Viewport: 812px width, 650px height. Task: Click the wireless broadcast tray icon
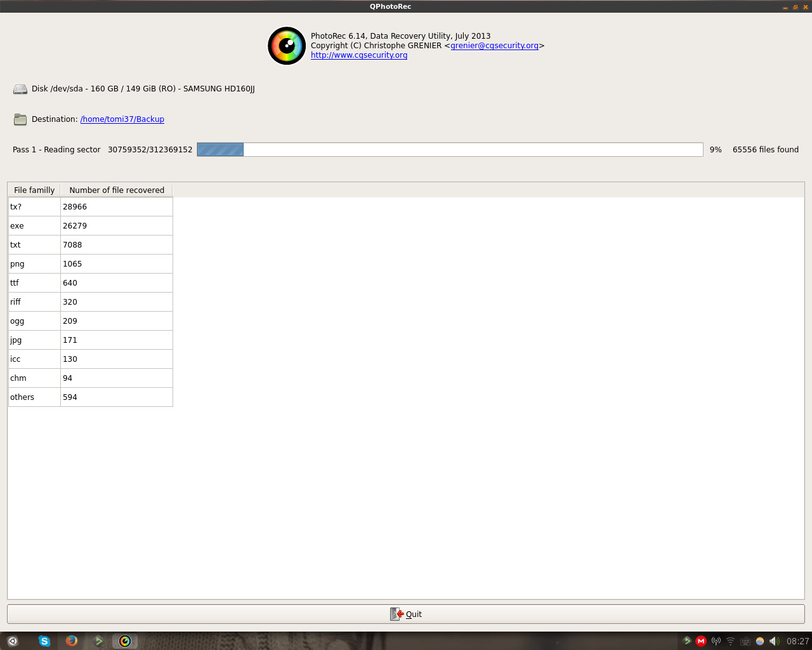(716, 641)
